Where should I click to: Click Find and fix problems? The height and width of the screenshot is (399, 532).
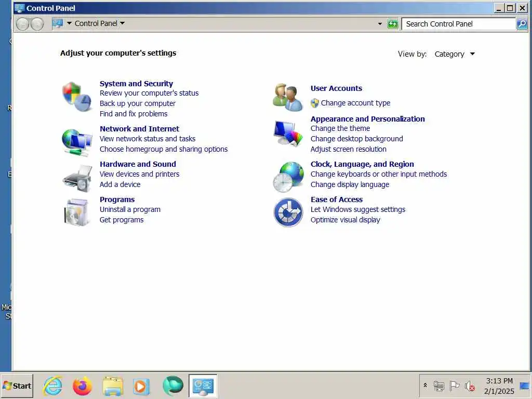pyautogui.click(x=134, y=114)
